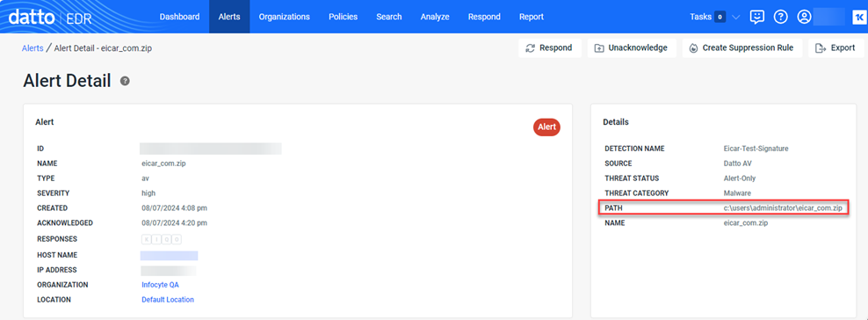Open the Default Location link
The height and width of the screenshot is (320, 868).
coord(168,300)
